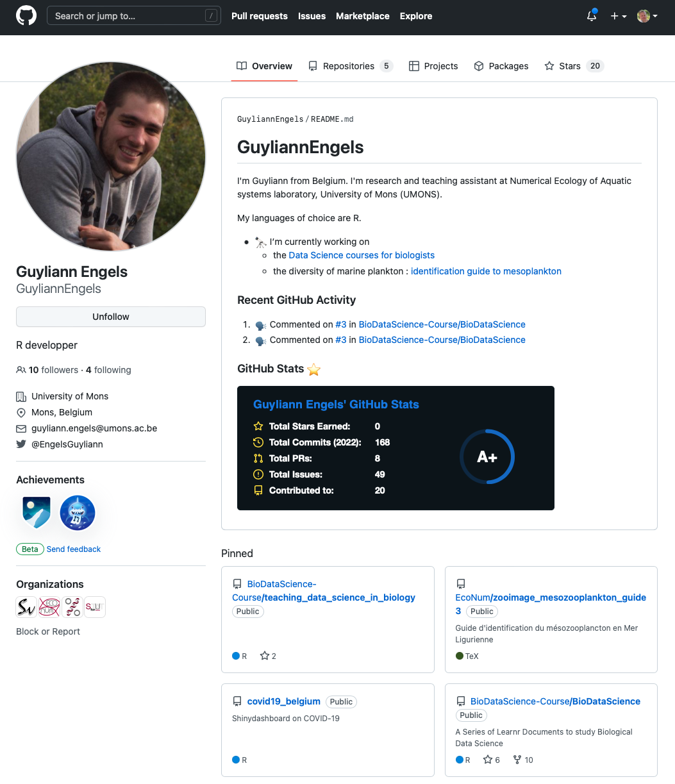Expand the plus create-new dropdown
This screenshot has height=784, width=675.
(x=619, y=16)
